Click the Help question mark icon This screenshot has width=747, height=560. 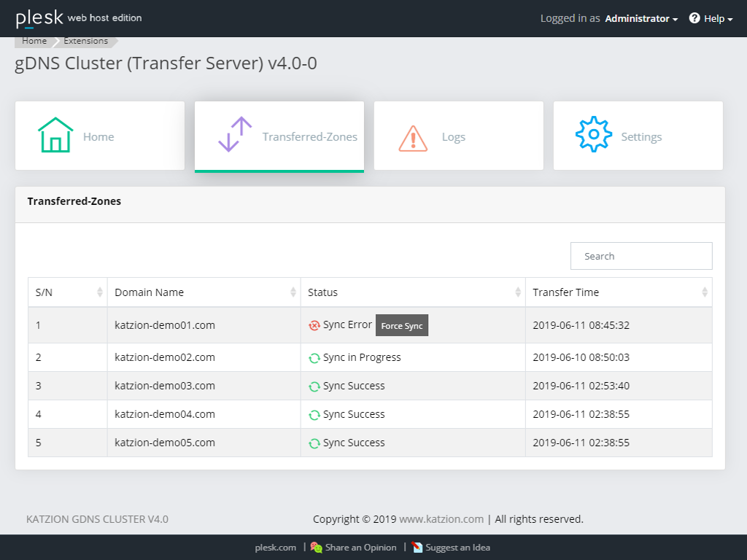point(694,18)
